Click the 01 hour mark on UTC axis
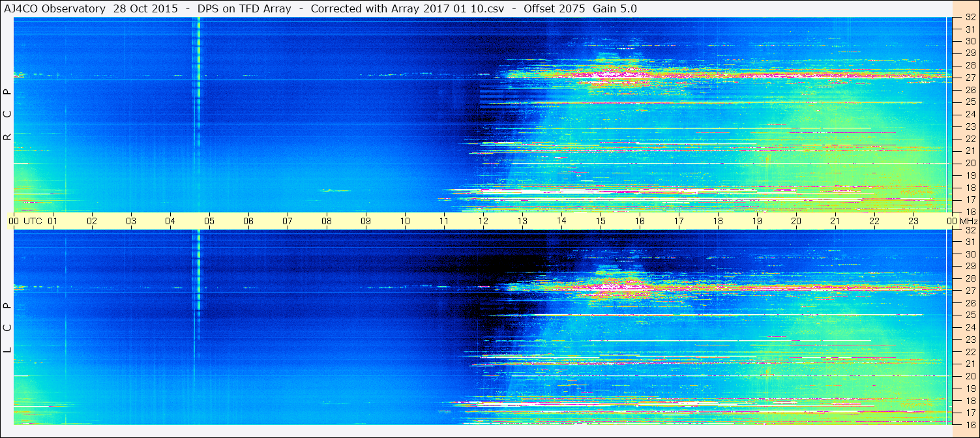Viewport: 980px width, 438px height. (53, 221)
